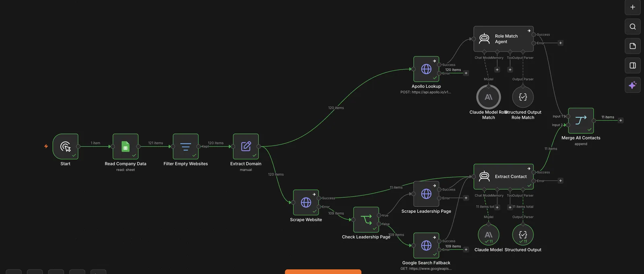Click the add node plus button in sidebar

point(633,7)
